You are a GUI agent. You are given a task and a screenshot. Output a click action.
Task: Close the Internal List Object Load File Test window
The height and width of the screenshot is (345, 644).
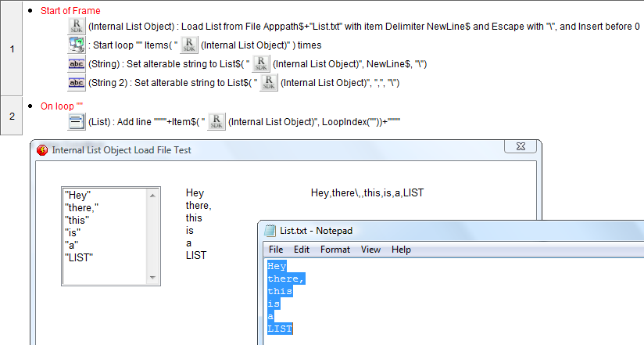[518, 147]
